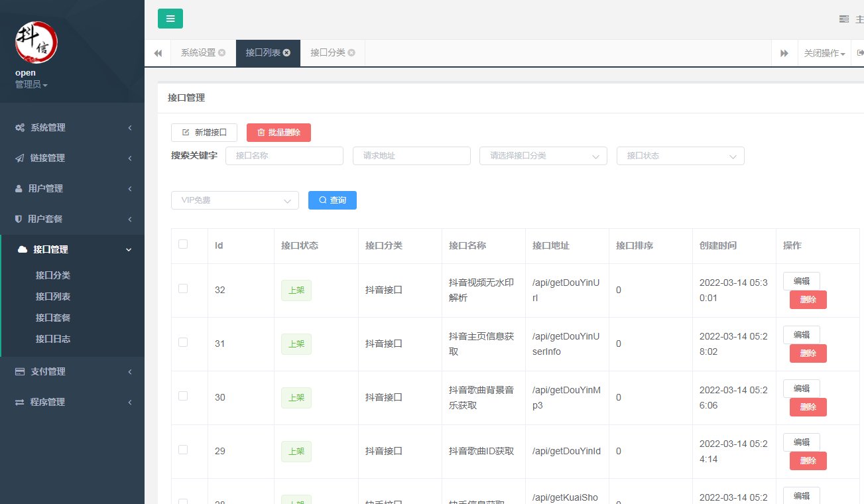
Task: Check the checkbox for row Id 30
Action: tap(183, 396)
